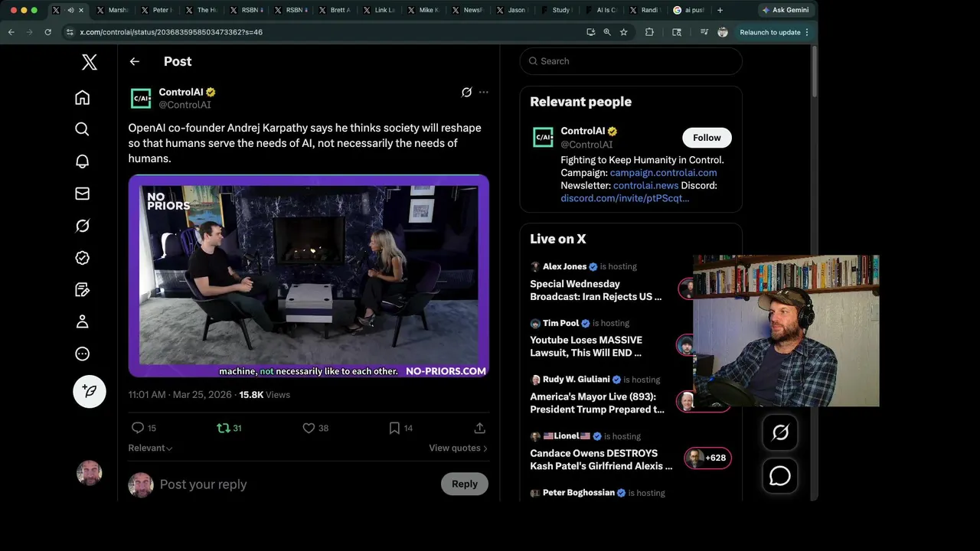980x551 pixels.
Task: Switch to the Peter tab
Action: pos(157,10)
